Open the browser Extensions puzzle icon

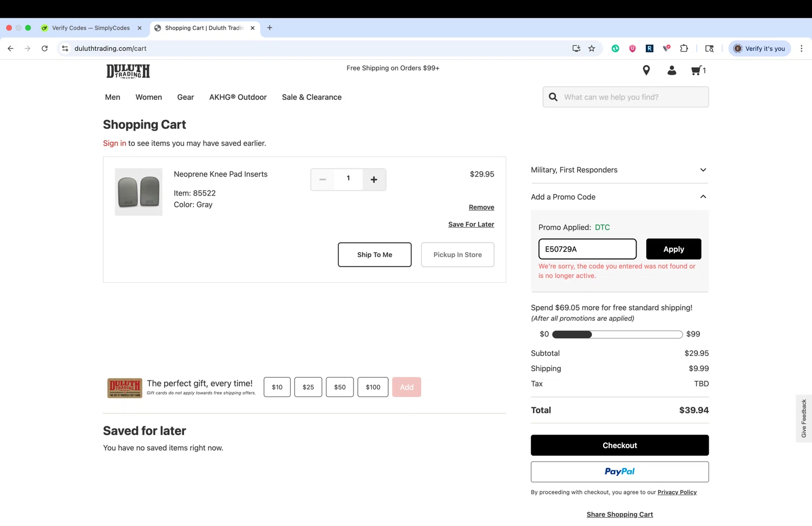pos(684,49)
